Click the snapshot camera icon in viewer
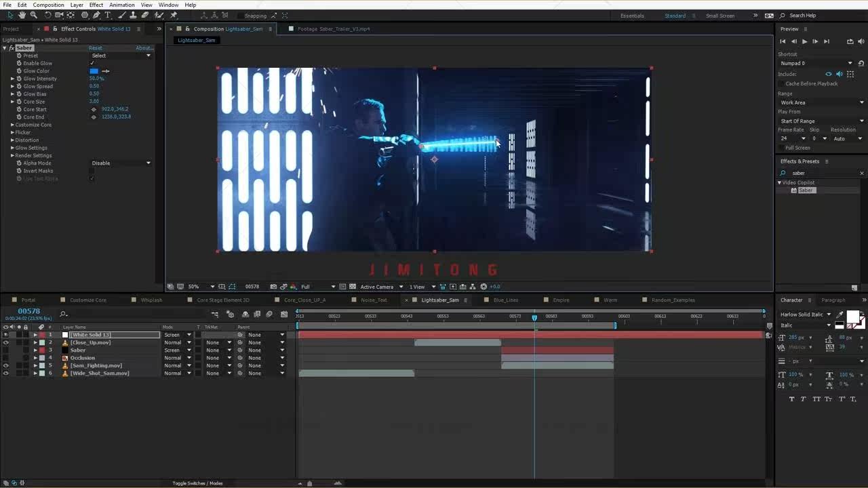The image size is (868, 488). point(273,287)
